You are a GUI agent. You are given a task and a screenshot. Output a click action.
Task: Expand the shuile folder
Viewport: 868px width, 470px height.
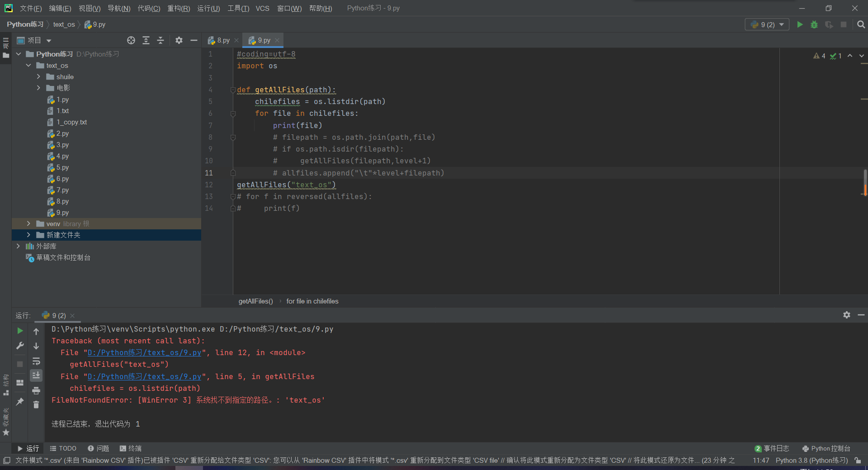pyautogui.click(x=38, y=76)
